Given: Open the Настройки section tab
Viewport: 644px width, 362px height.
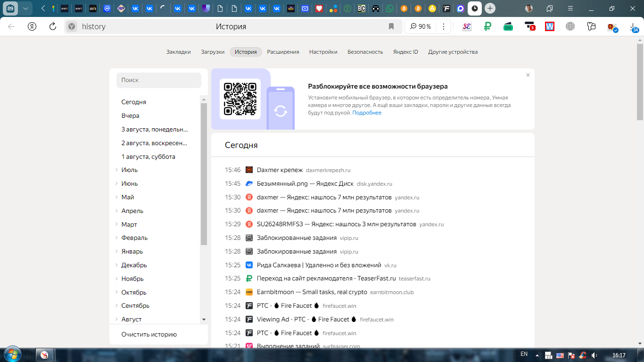Looking at the screenshot, I should tap(323, 52).
